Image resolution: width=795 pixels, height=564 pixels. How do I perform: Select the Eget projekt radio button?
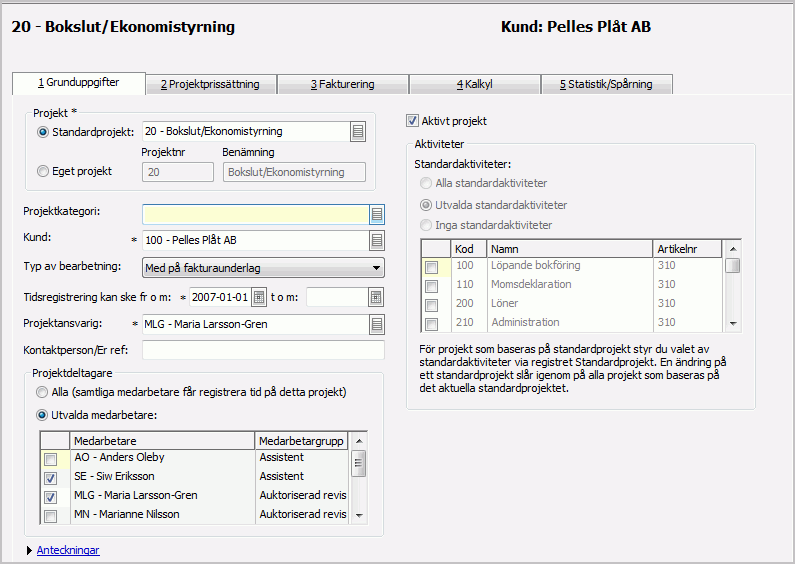[x=42, y=171]
